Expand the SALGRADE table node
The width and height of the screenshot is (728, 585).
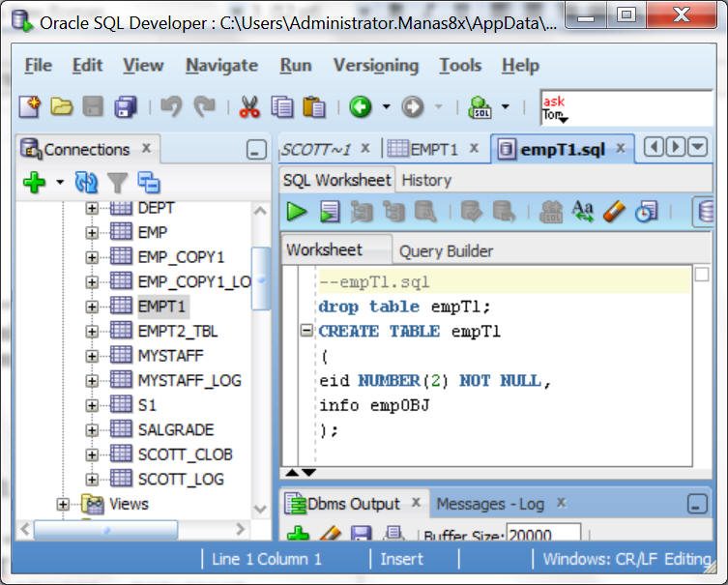coord(92,430)
